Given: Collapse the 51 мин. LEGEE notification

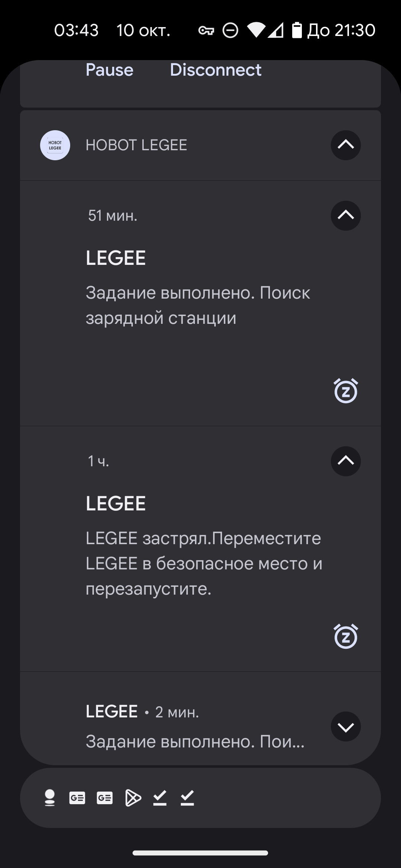Looking at the screenshot, I should coord(346,216).
